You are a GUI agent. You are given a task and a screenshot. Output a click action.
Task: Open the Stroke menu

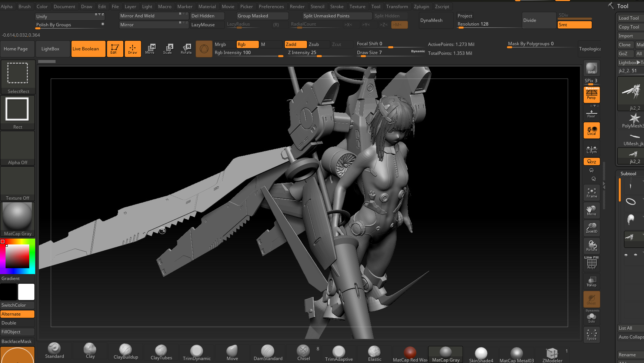(337, 6)
